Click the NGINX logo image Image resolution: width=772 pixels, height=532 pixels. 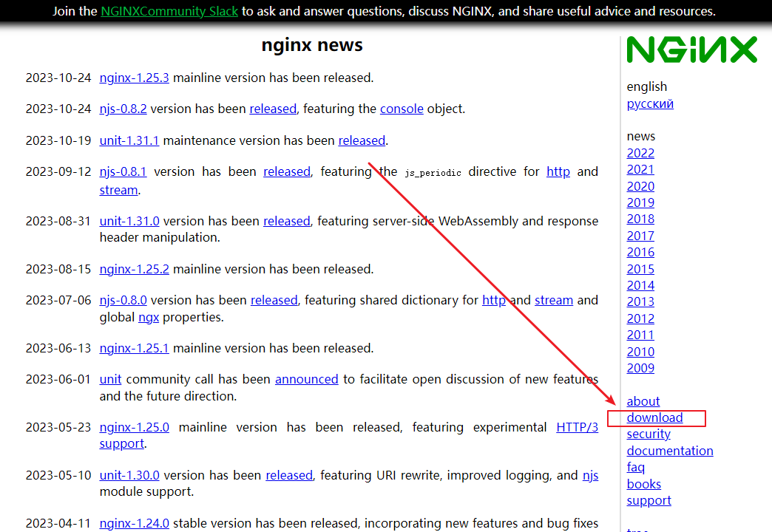[691, 50]
